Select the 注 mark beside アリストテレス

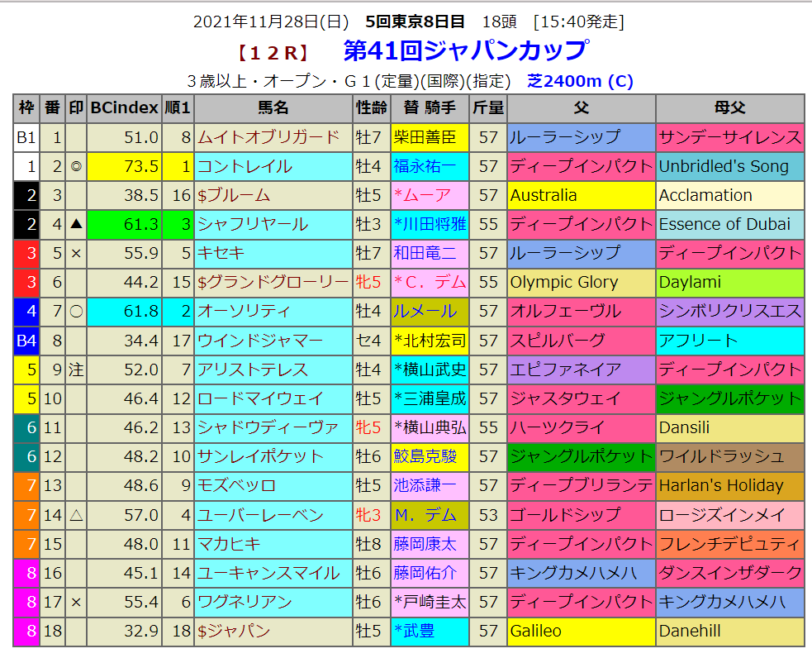(76, 370)
